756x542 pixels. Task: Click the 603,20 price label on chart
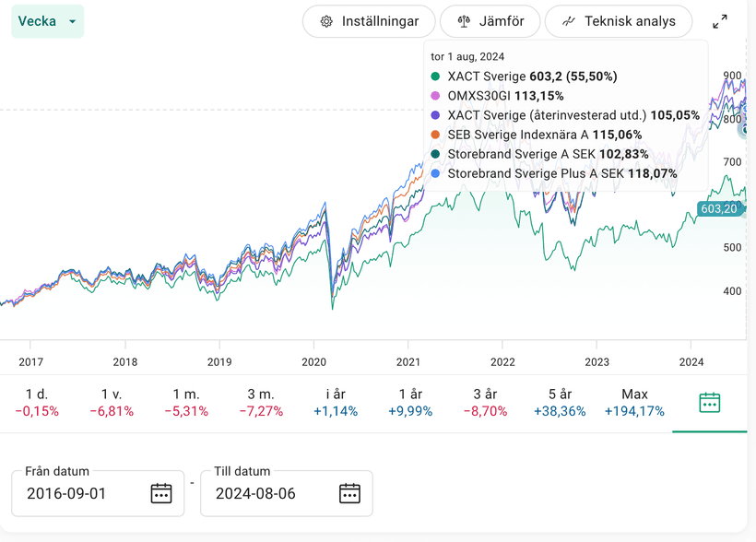click(719, 208)
